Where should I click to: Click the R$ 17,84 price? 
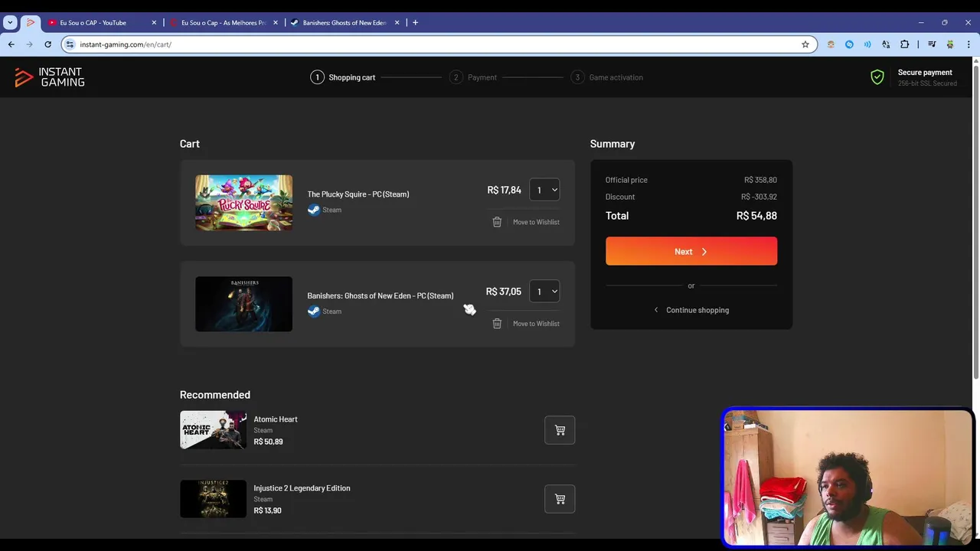click(x=504, y=190)
